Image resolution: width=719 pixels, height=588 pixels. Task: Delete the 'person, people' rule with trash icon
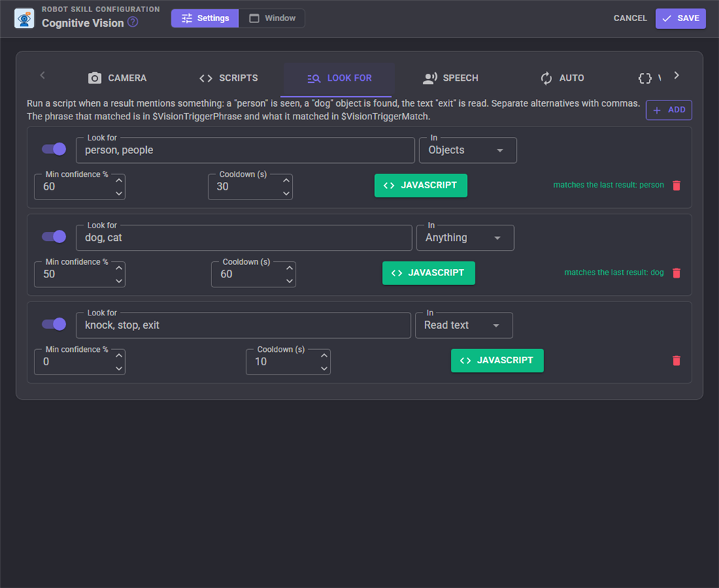click(x=676, y=185)
